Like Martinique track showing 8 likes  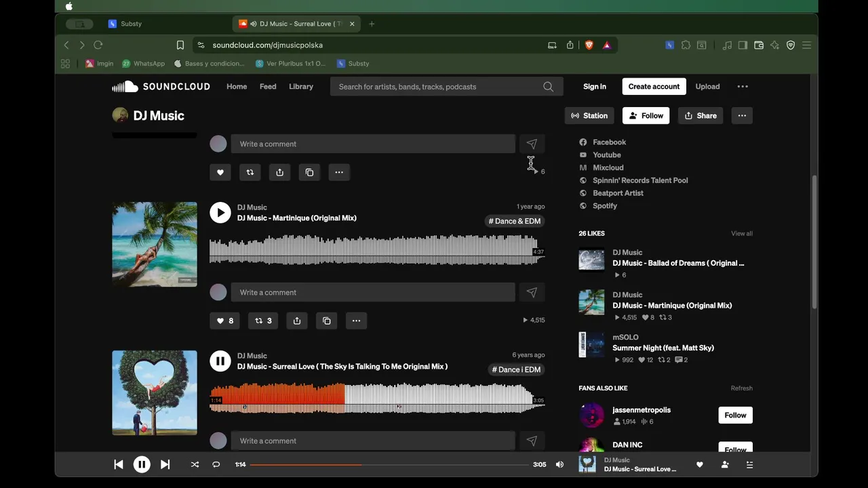click(225, 321)
